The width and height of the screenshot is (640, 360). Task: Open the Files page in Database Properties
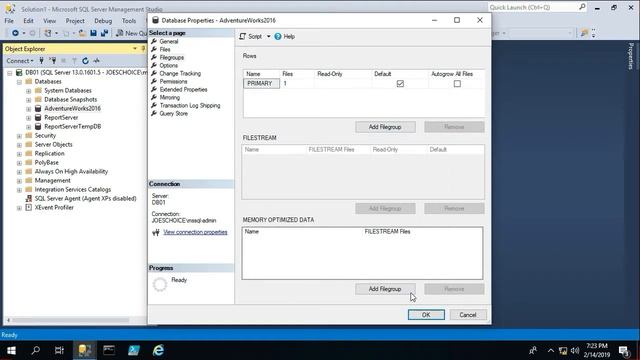165,49
